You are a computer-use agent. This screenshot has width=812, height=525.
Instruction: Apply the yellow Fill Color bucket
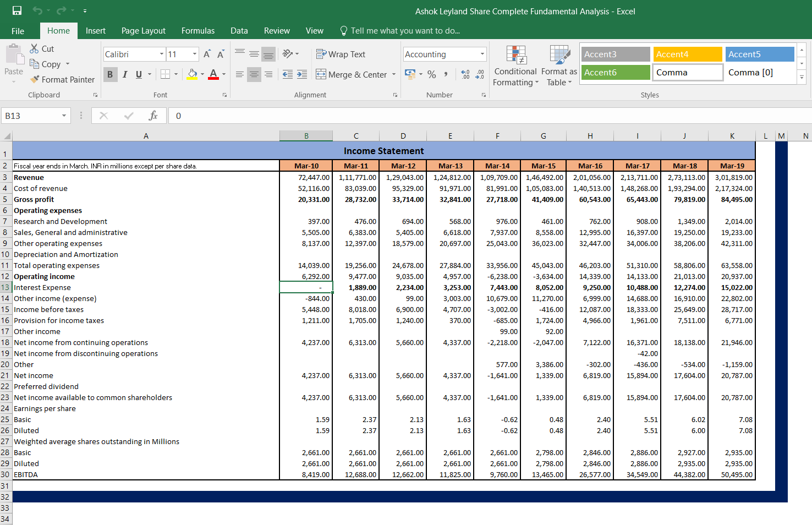[x=192, y=74]
